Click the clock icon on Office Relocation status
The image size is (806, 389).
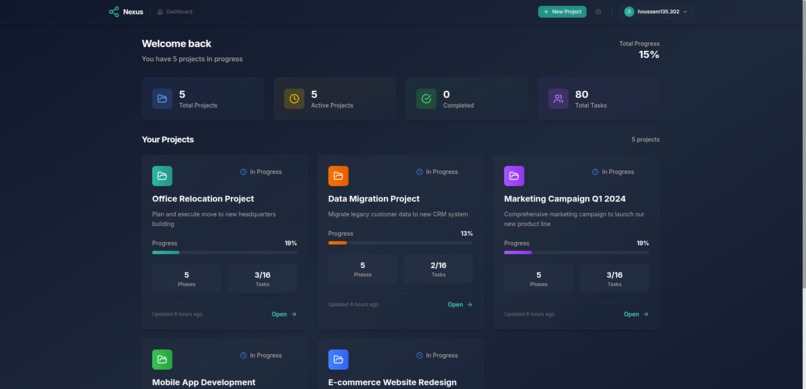pos(243,172)
